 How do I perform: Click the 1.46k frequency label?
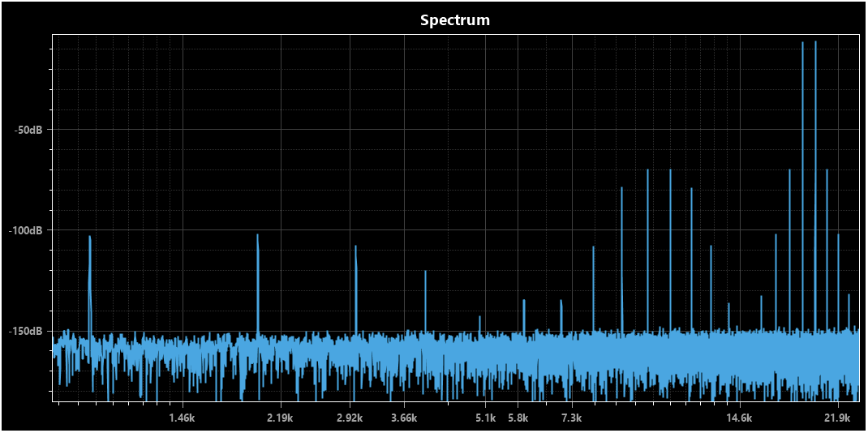point(183,418)
